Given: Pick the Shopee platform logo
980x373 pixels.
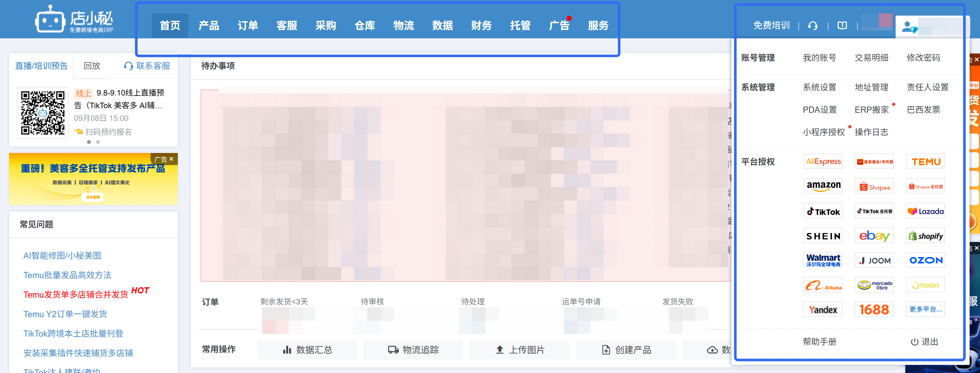Looking at the screenshot, I should click(x=874, y=186).
